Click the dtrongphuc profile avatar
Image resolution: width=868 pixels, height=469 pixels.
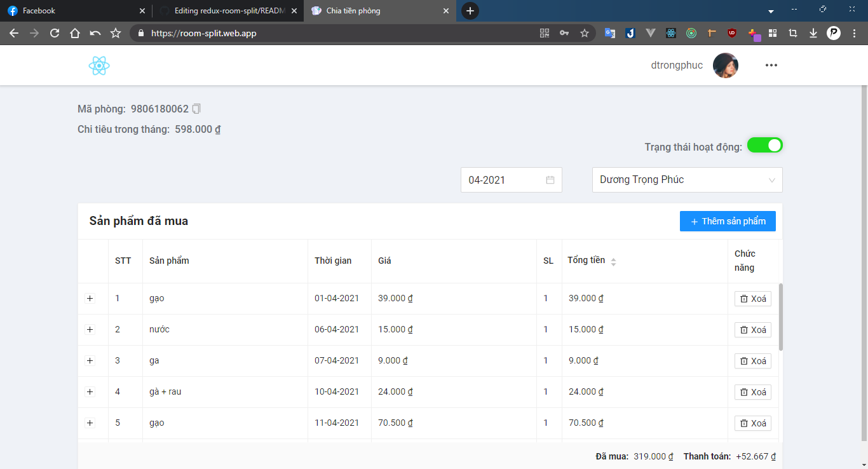tap(726, 65)
